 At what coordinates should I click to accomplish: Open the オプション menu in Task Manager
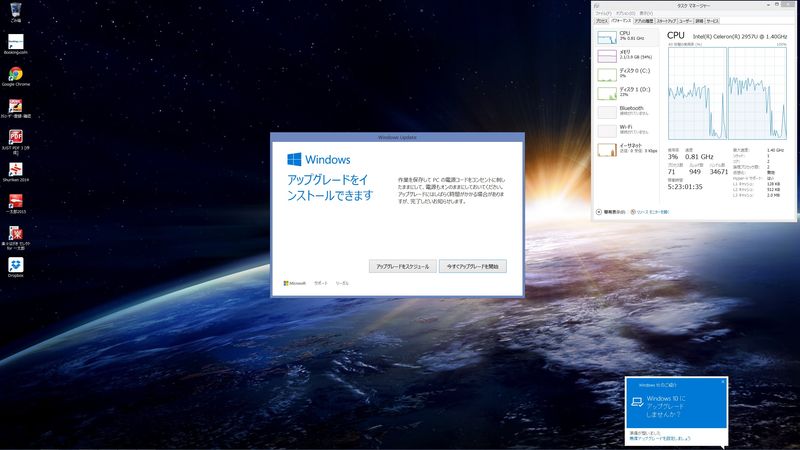tap(625, 13)
